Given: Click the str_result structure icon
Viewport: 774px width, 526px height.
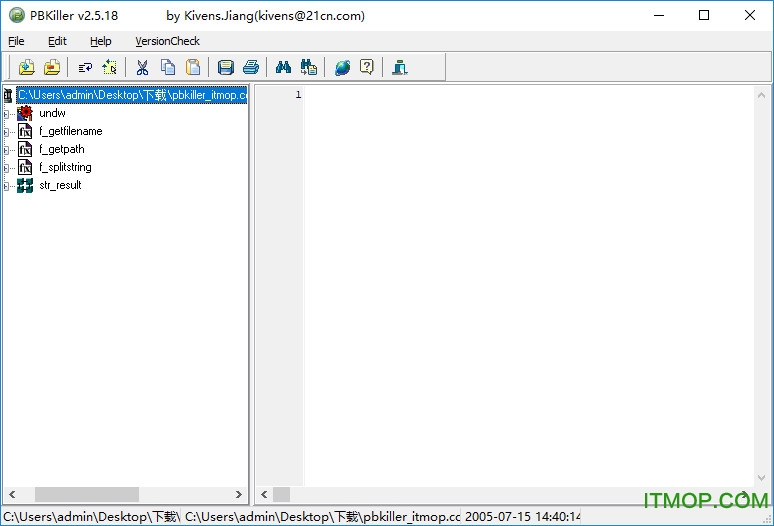Looking at the screenshot, I should tap(25, 186).
